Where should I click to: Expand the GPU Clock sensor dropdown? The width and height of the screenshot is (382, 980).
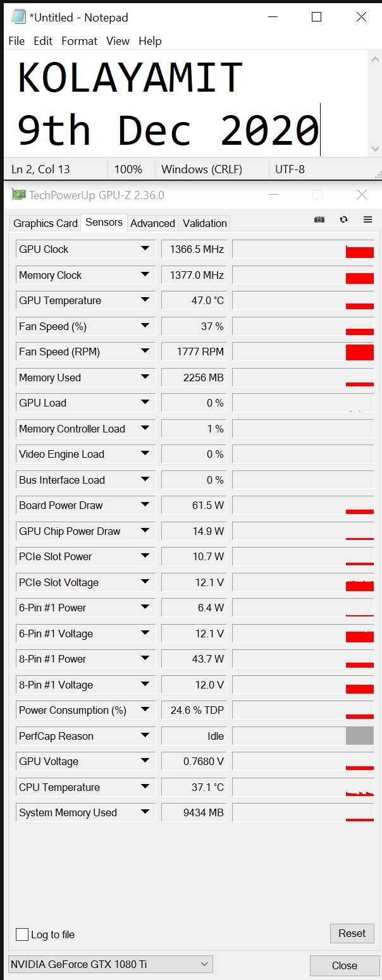145,249
